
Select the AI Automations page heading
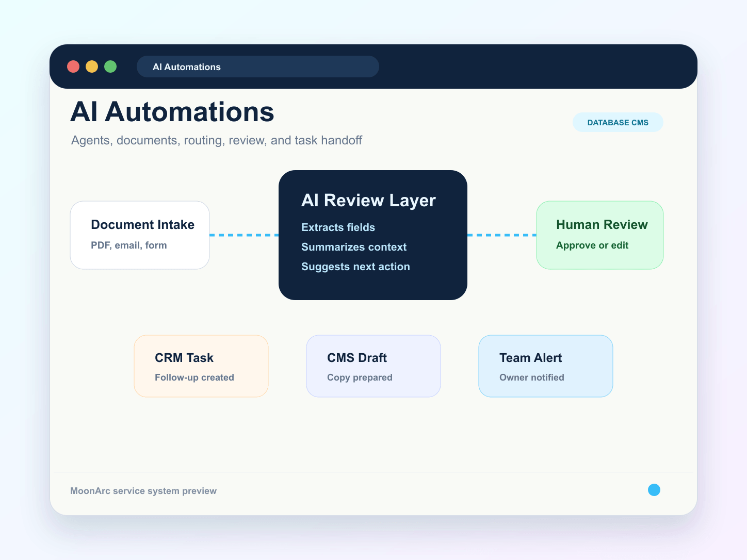(x=172, y=112)
